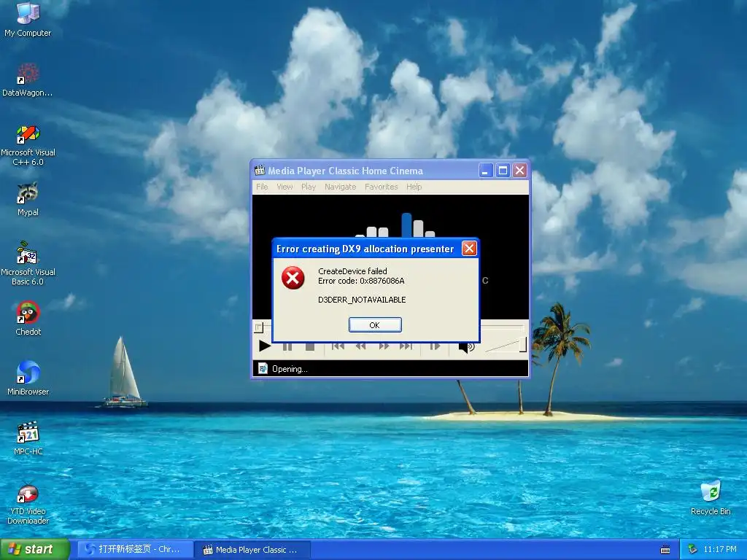Click the red error icon in the dialog

pos(293,278)
